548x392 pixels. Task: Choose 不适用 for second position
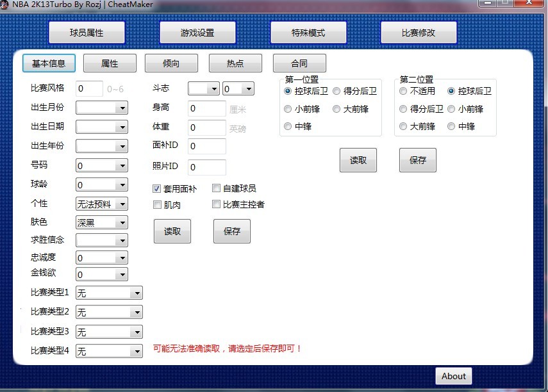(x=403, y=92)
